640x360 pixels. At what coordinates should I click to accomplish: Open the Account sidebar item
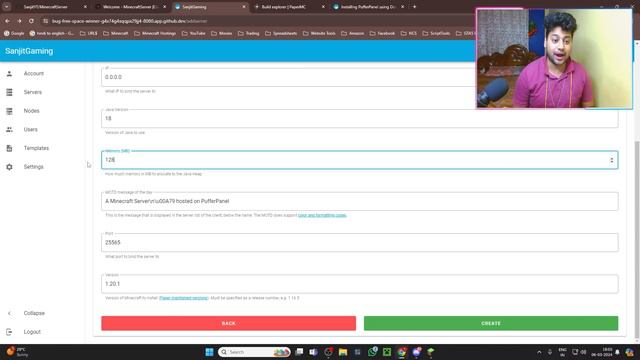pos(33,73)
